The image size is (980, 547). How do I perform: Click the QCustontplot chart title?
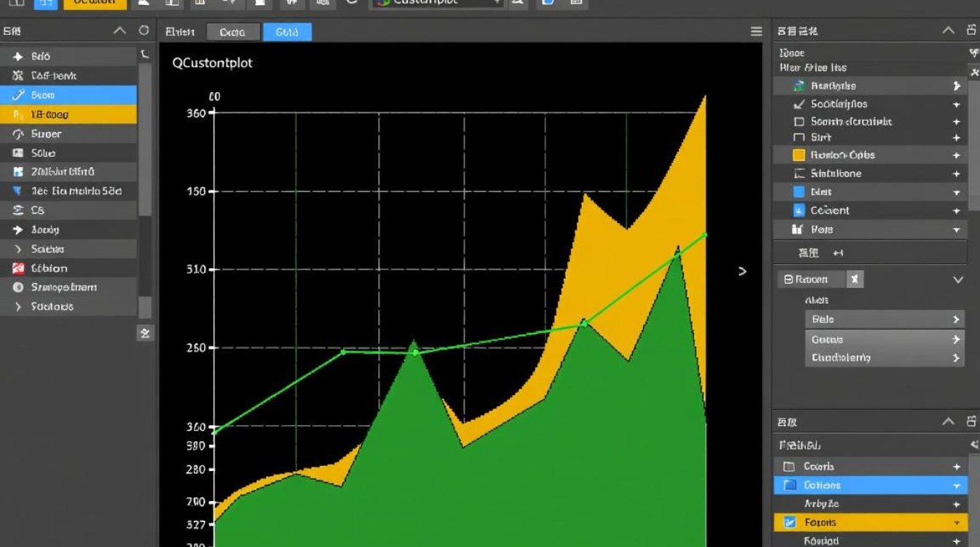pos(212,63)
